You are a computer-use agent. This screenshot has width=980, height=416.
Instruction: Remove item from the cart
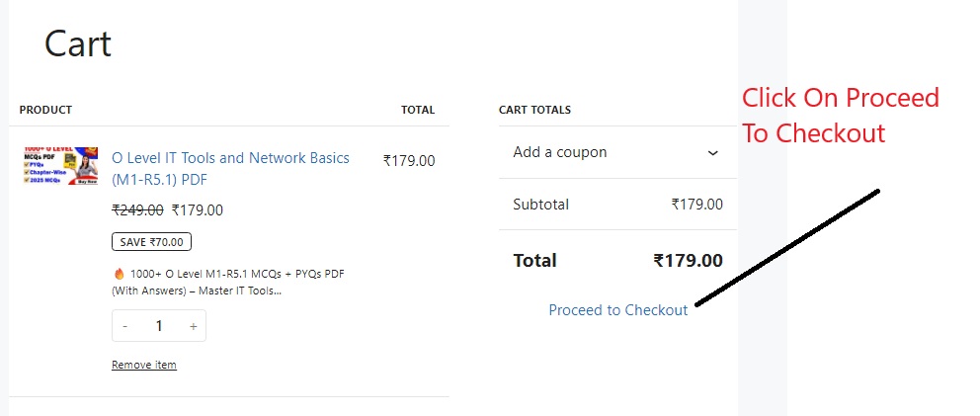coord(144,365)
